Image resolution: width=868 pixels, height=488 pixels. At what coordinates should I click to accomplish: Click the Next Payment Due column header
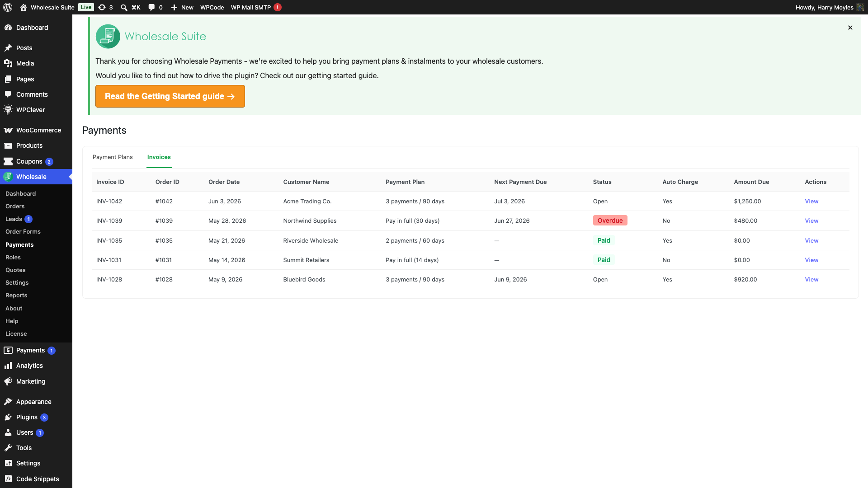(520, 182)
